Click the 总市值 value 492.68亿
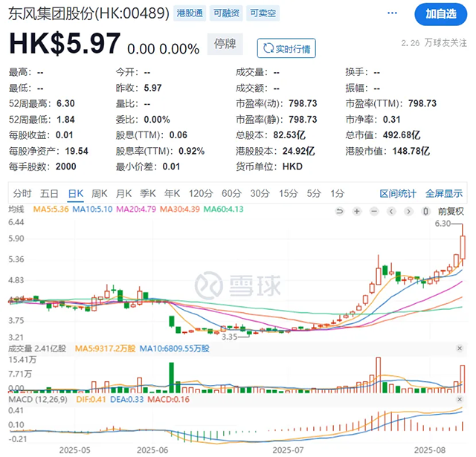The height and width of the screenshot is (457, 476). click(402, 135)
